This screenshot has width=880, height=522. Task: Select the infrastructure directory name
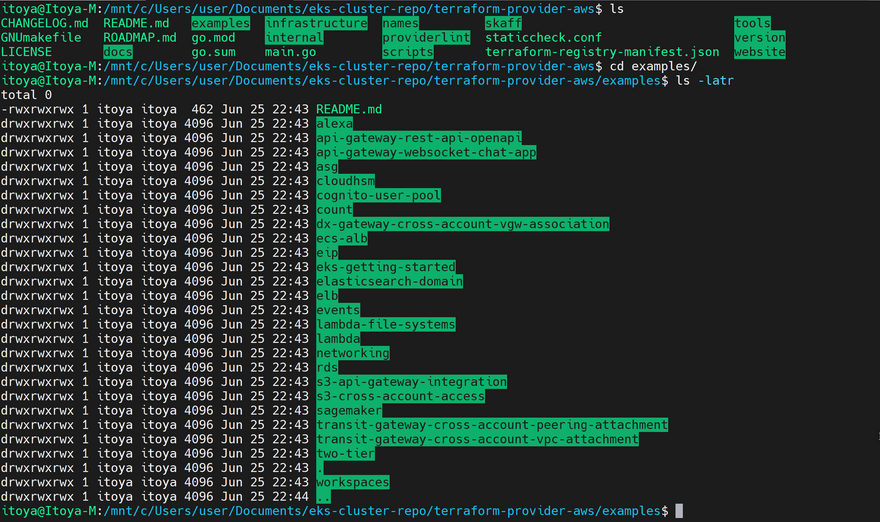point(316,23)
